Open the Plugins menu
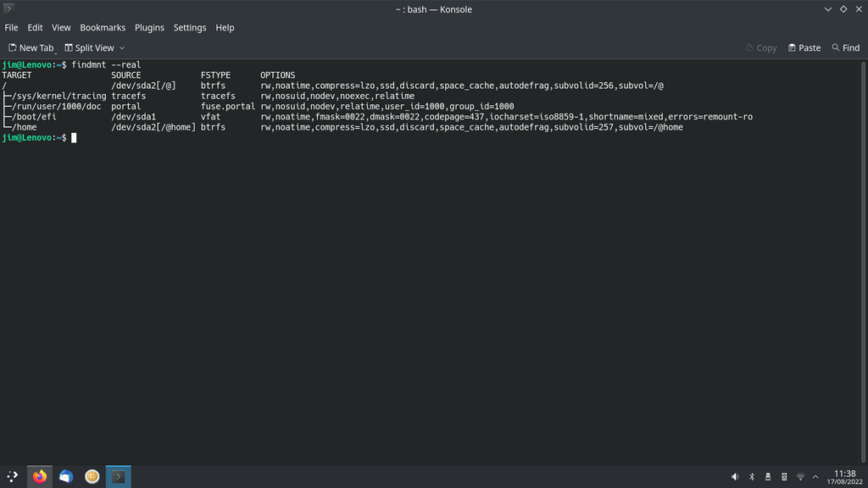 pos(149,28)
